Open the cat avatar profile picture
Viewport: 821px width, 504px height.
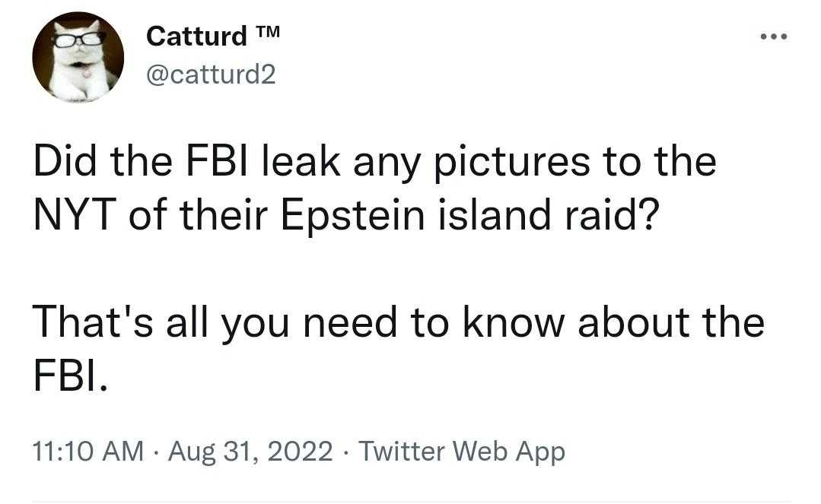pos(78,58)
